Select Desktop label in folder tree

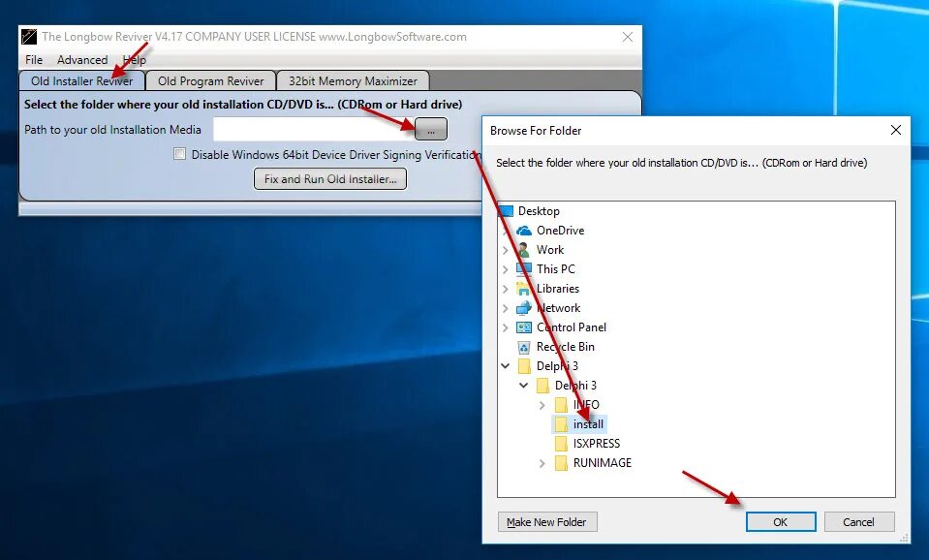539,211
